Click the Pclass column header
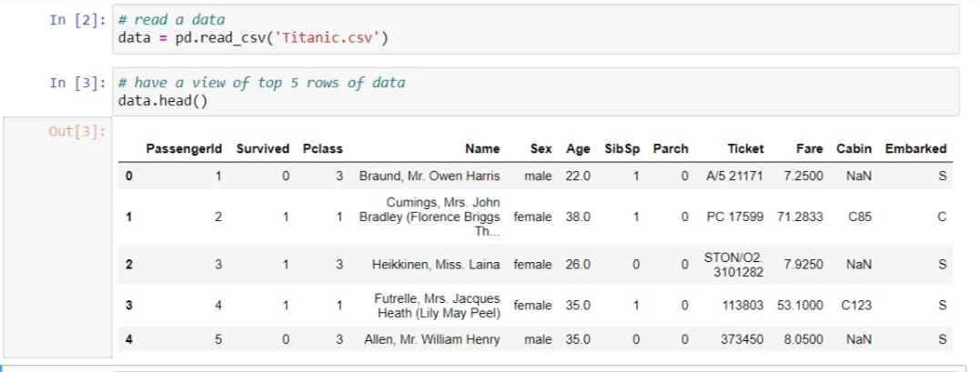Viewport: 980px width, 372px height. [x=322, y=149]
